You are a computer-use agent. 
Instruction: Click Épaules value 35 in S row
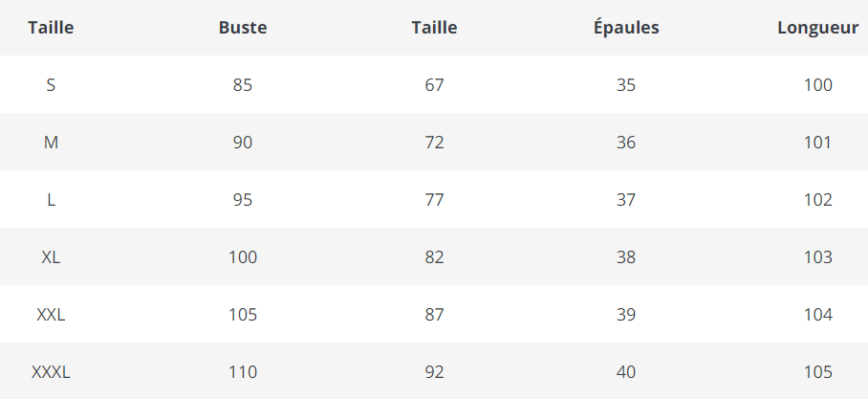click(x=626, y=85)
